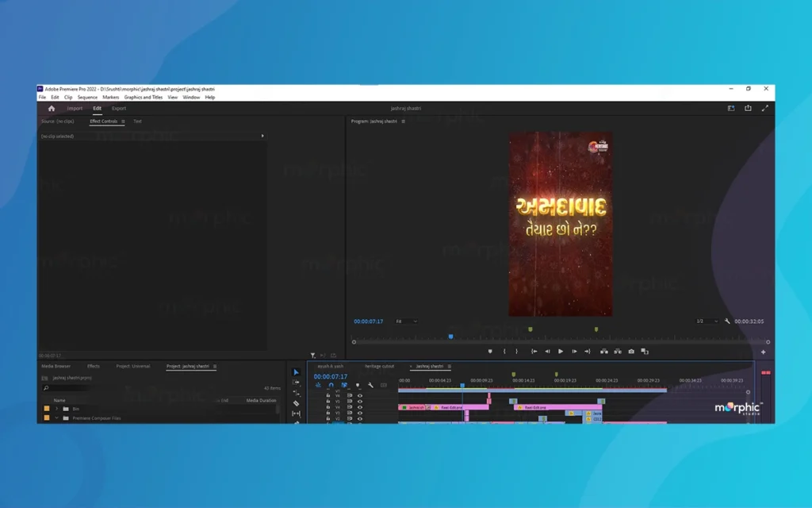The image size is (812, 508).
Task: Open the Program: jashraj shastri panel menu
Action: click(x=404, y=121)
